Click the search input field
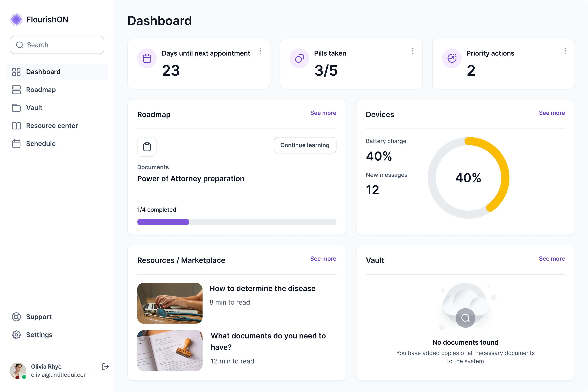The image size is (588, 392). (x=57, y=45)
